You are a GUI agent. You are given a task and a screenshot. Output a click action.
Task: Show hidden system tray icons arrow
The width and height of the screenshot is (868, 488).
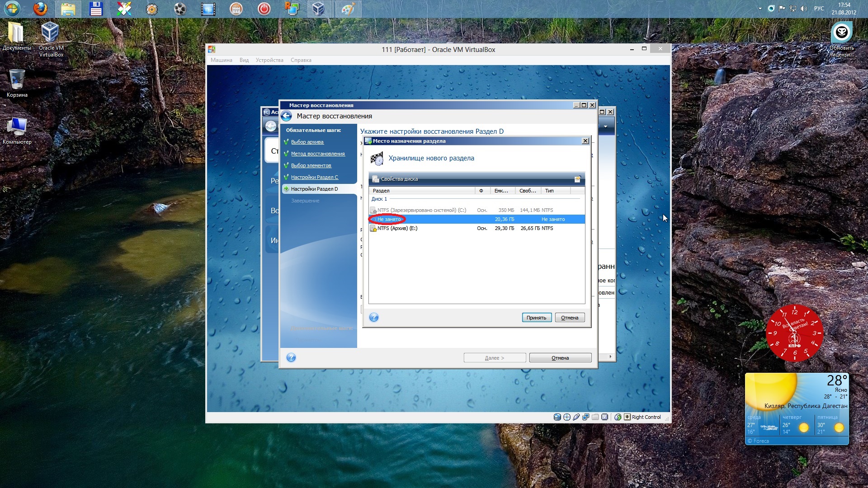point(760,9)
